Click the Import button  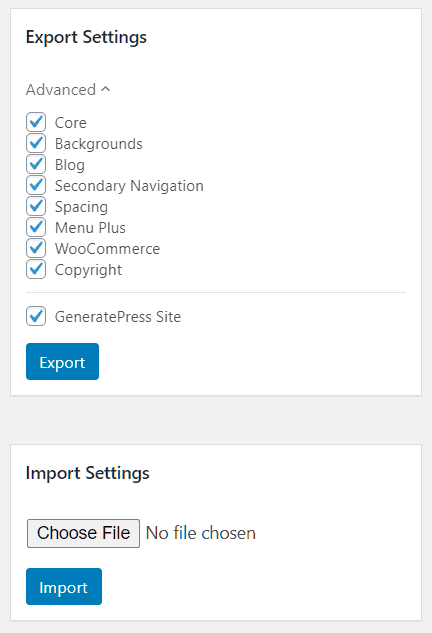pyautogui.click(x=64, y=587)
